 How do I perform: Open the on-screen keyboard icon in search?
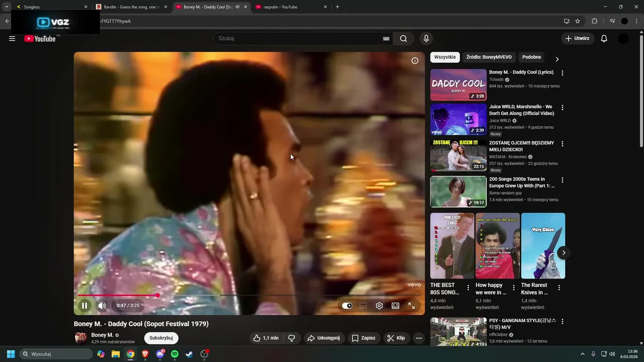tap(386, 39)
